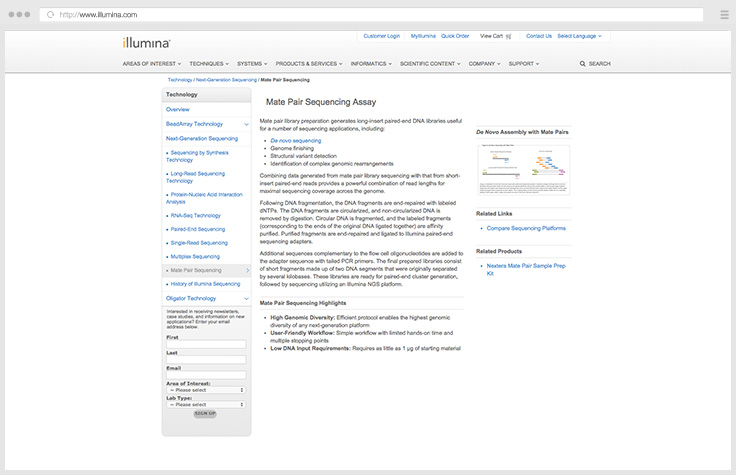Viewport: 736px width, 475px height.
Task: Click the Email input field
Action: point(205,375)
